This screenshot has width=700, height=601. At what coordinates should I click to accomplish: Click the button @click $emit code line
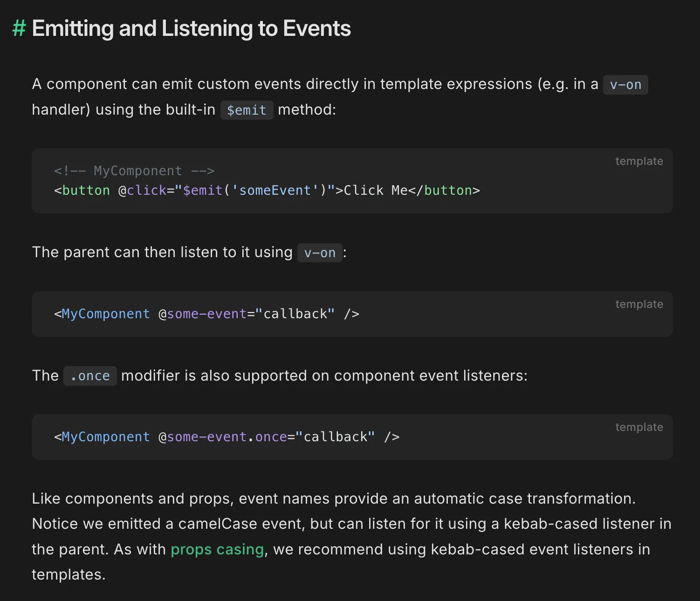[267, 190]
